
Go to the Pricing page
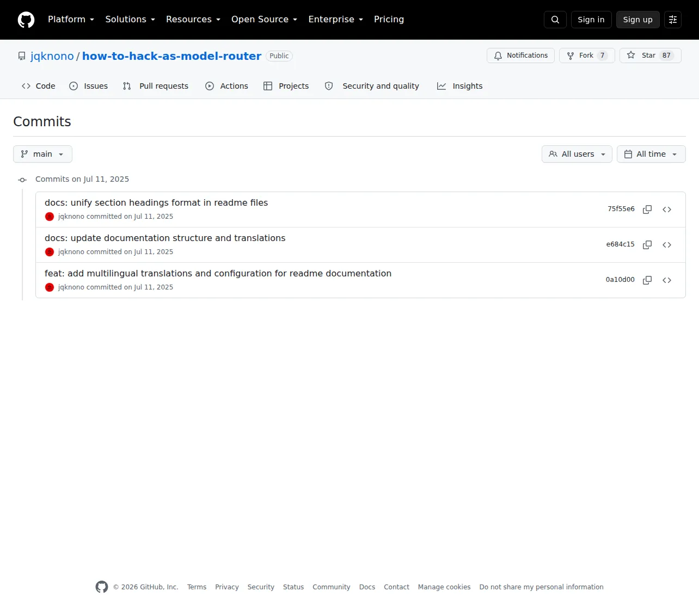[389, 20]
